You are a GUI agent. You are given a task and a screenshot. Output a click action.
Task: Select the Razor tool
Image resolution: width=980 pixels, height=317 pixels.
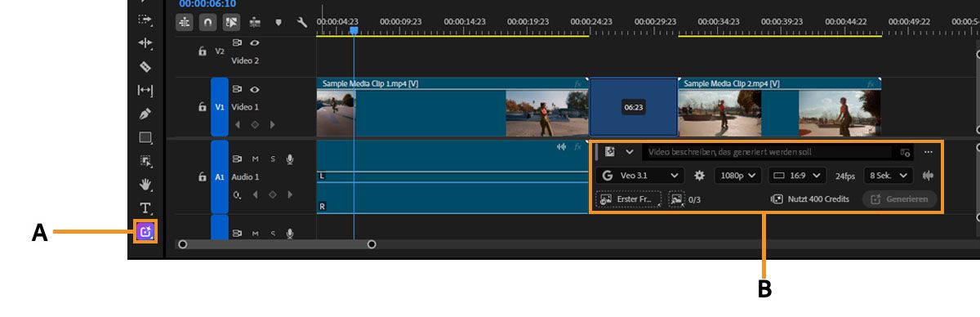point(145,66)
